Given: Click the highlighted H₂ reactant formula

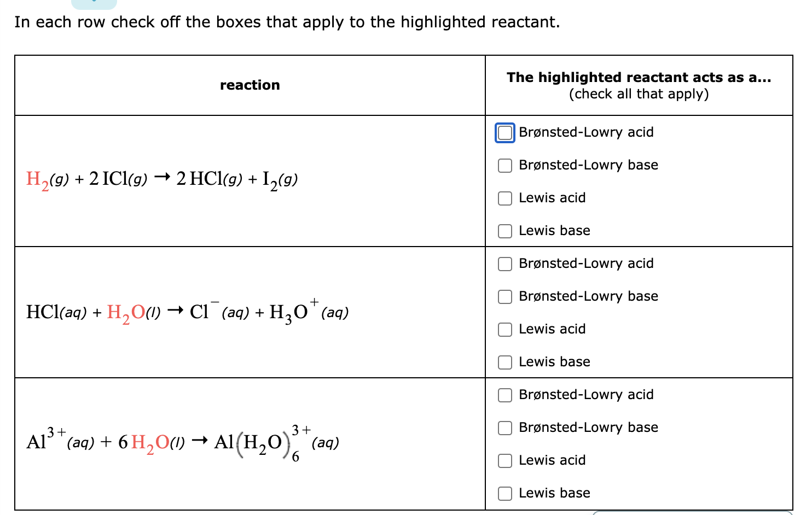Looking at the screenshot, I should [x=36, y=179].
